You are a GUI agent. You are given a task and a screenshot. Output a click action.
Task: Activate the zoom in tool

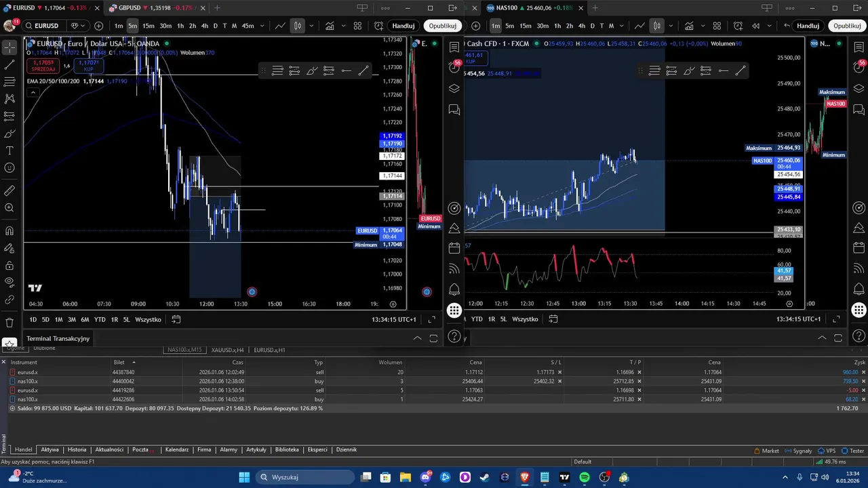[9, 208]
